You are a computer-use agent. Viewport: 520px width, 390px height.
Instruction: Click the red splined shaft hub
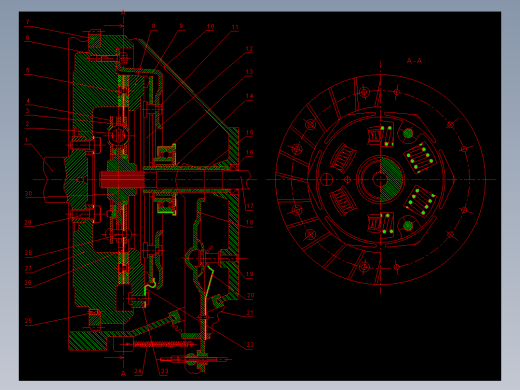pos(122,180)
